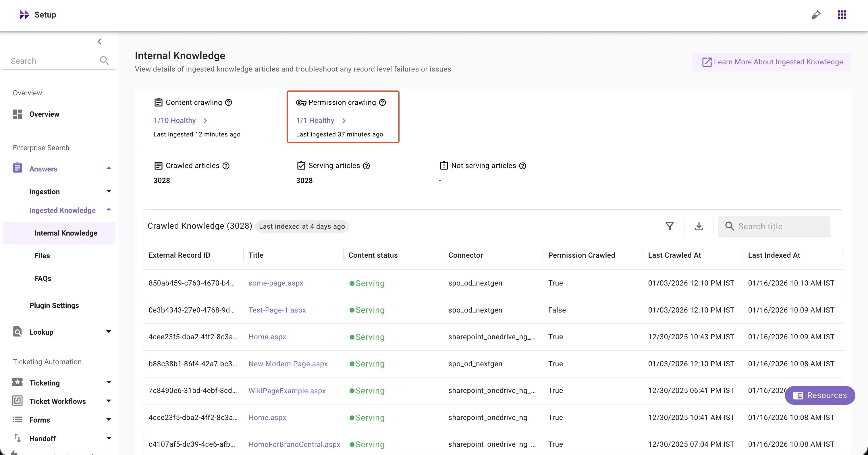Click the Permission crawling help icon
Image resolution: width=868 pixels, height=455 pixels.
click(x=383, y=103)
